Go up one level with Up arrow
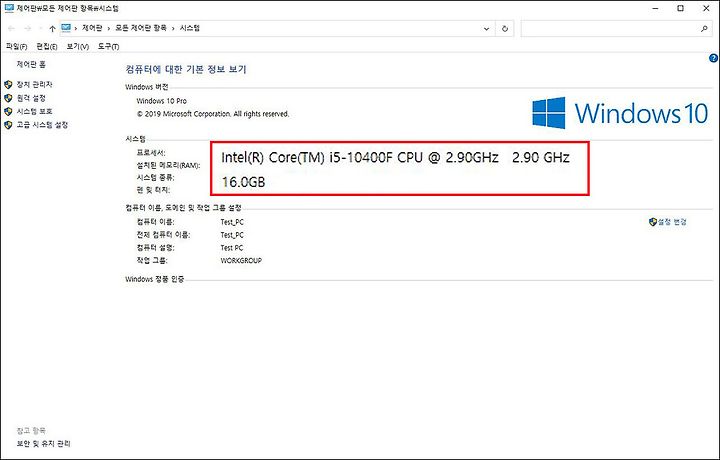This screenshot has width=720, height=460. [x=52, y=28]
